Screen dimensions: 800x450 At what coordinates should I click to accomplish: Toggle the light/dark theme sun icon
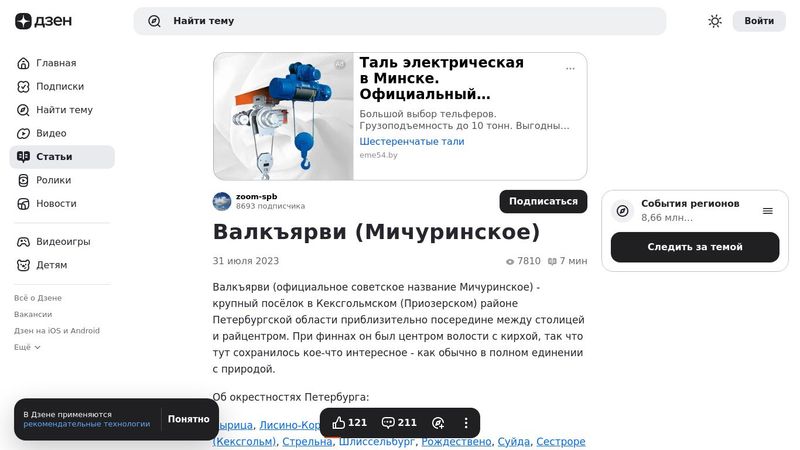click(x=715, y=21)
